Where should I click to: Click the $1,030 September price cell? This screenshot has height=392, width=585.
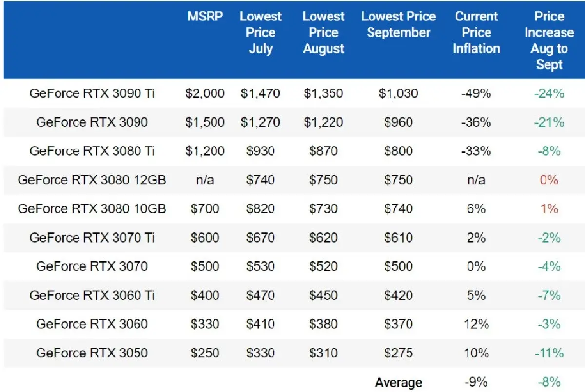tap(398, 93)
